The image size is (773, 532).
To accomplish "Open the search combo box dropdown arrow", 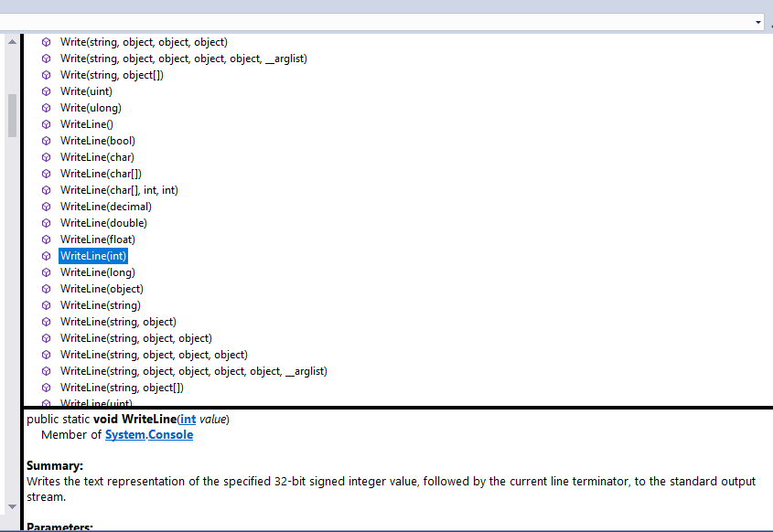I will pyautogui.click(x=757, y=22).
